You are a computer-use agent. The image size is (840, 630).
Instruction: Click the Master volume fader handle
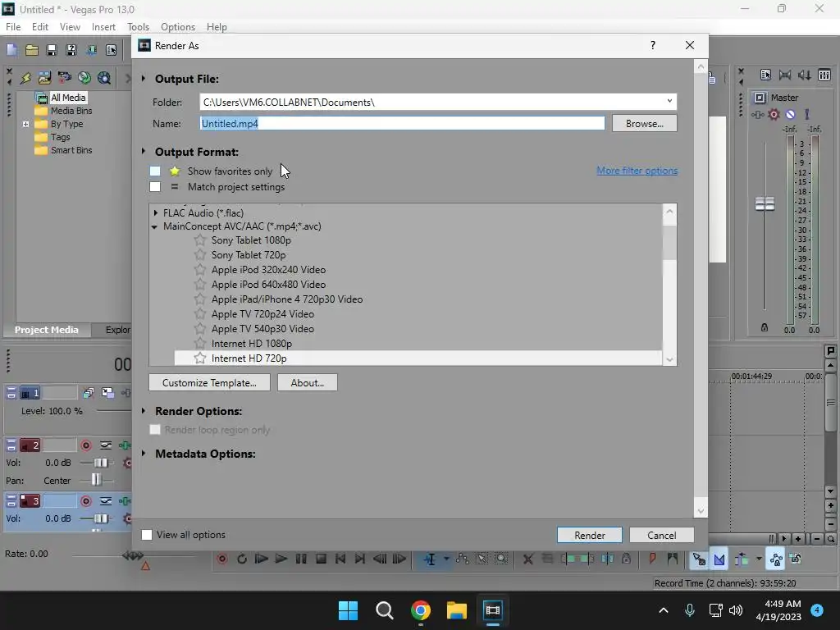765,203
